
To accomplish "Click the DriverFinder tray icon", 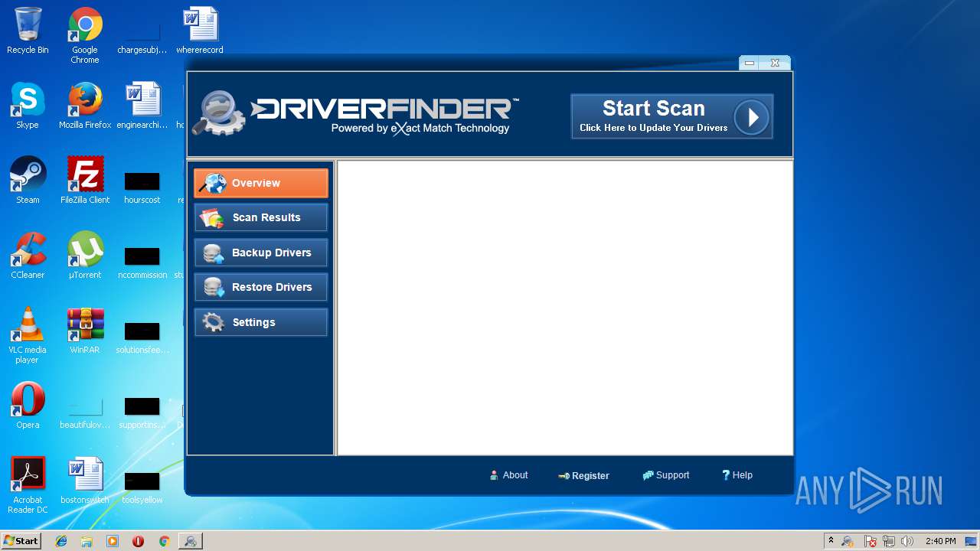I will [x=848, y=541].
